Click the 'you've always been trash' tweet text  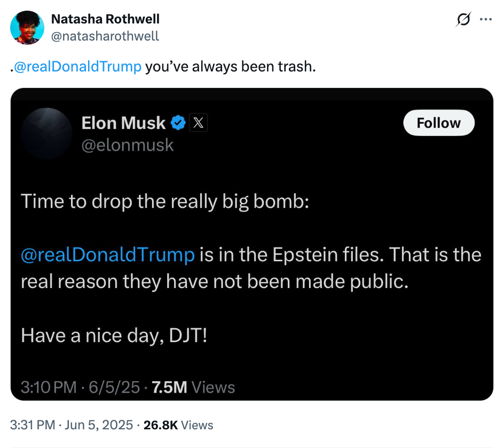(230, 67)
